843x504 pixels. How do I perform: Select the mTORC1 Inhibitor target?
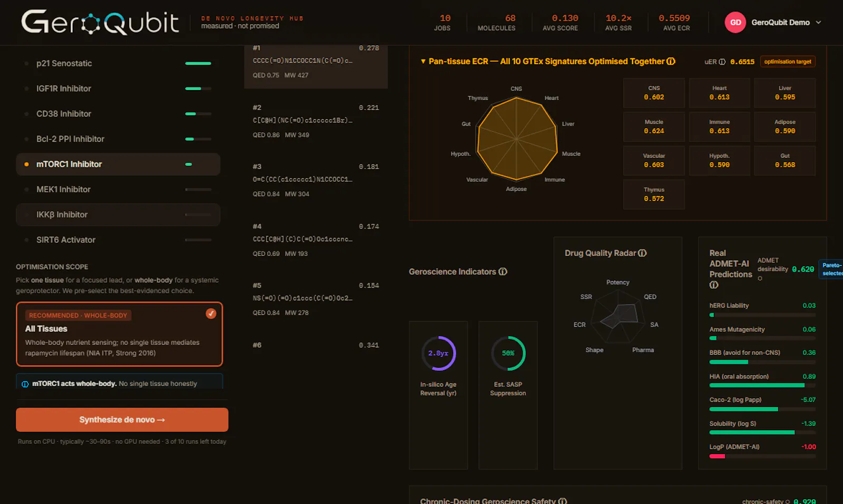[x=118, y=164]
